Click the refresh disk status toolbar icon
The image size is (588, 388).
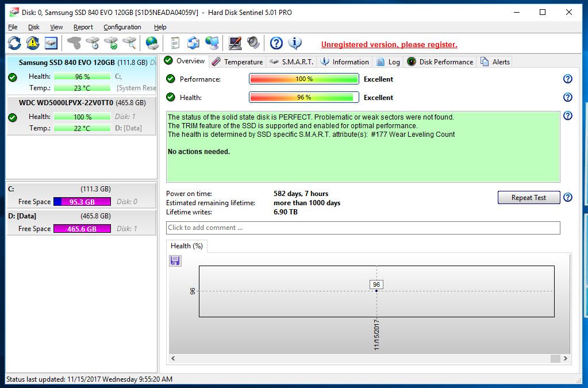[14, 43]
